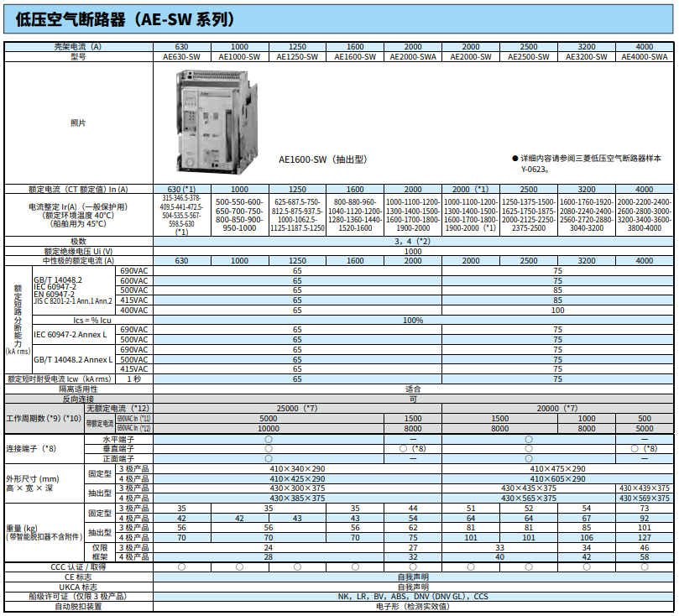Click the 400VAC voltage label
The height and width of the screenshot is (616, 679).
(x=133, y=310)
